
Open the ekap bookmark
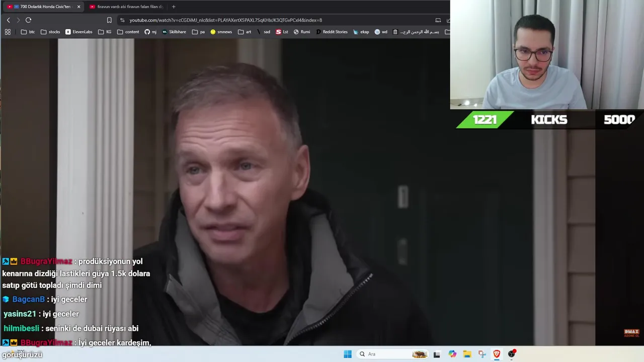pyautogui.click(x=361, y=32)
